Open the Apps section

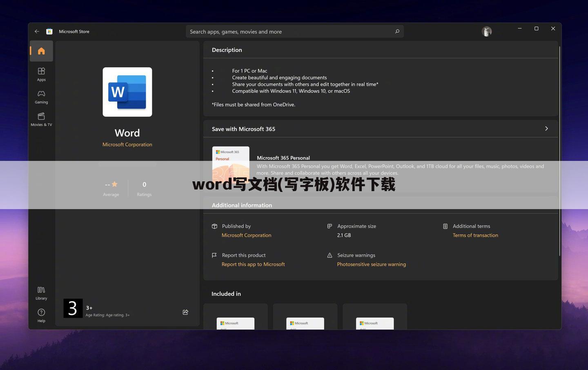pyautogui.click(x=41, y=74)
